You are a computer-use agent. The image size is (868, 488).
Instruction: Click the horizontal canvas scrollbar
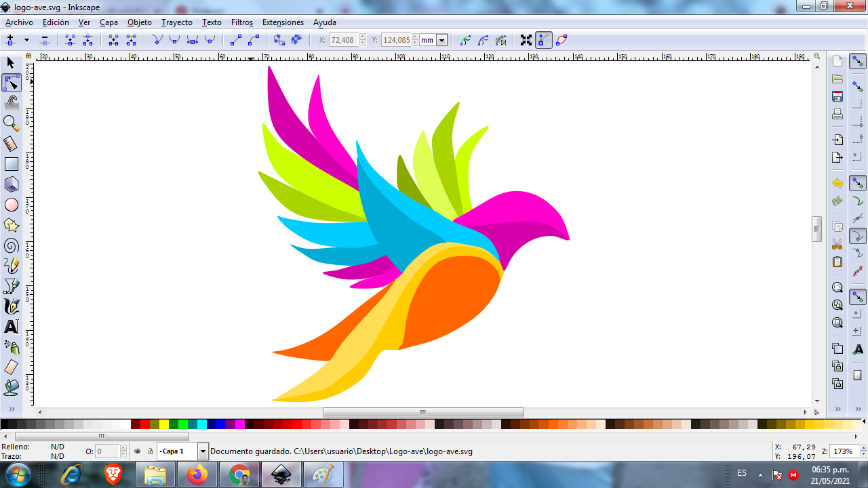point(422,412)
